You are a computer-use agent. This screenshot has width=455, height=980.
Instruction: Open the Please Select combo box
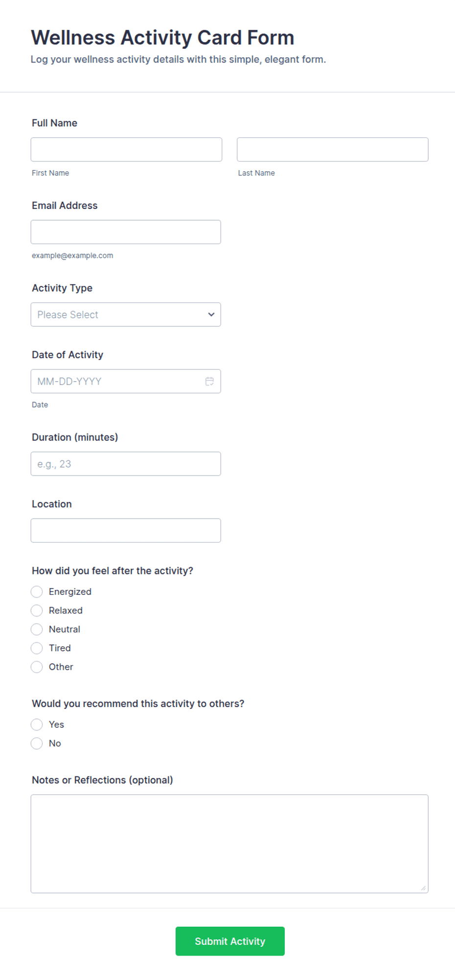point(126,315)
